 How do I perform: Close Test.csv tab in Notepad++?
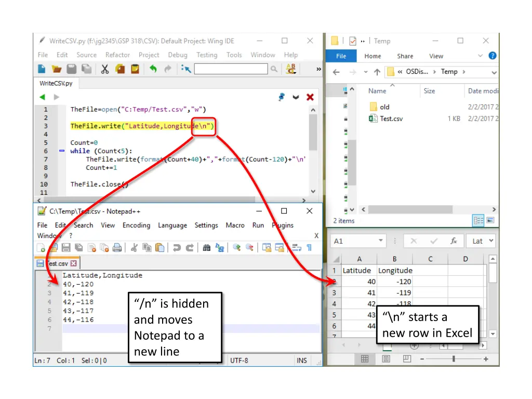click(x=74, y=263)
